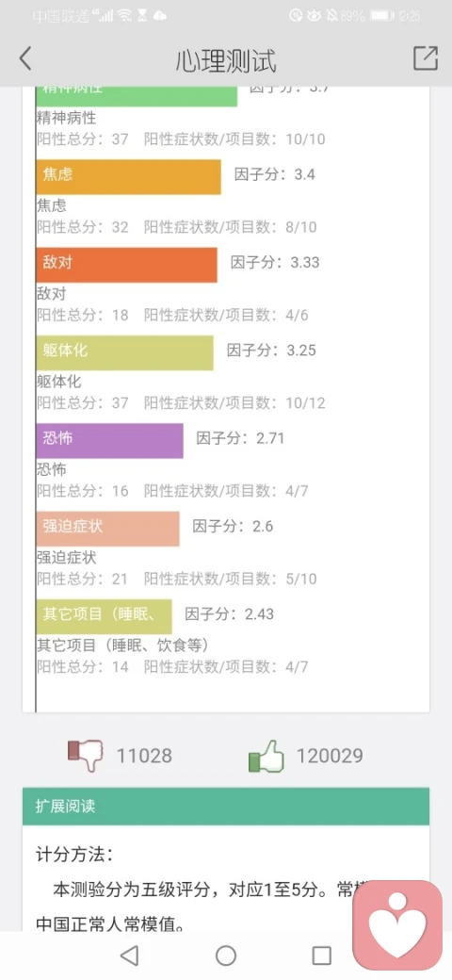
Task: Select the 其它项目 yellow bar
Action: [x=105, y=617]
